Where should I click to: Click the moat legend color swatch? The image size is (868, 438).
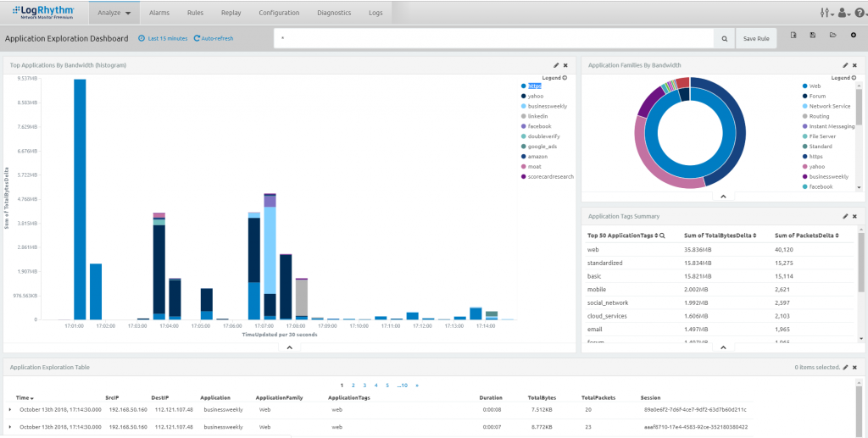[523, 166]
